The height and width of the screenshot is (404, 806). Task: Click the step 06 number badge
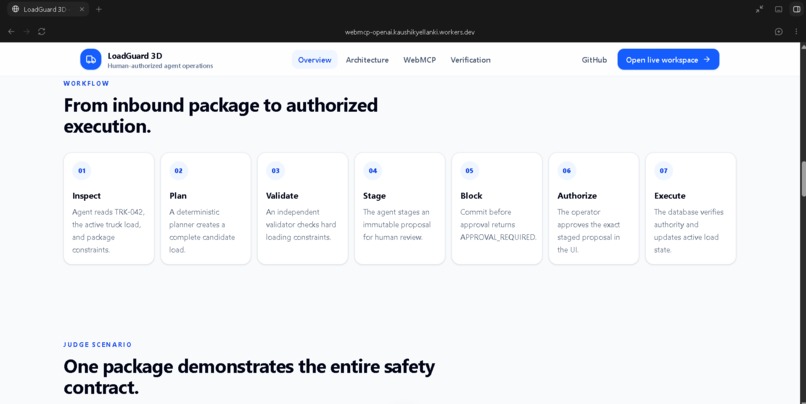(566, 171)
